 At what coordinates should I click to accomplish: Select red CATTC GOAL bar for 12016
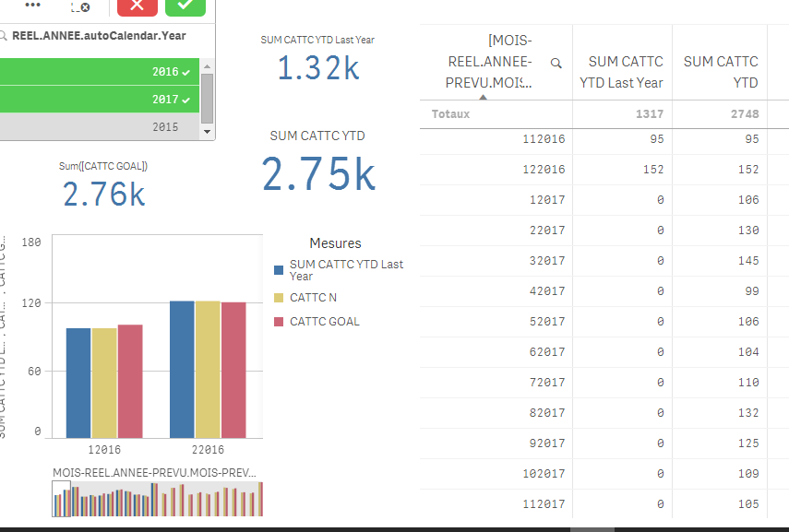pos(130,381)
